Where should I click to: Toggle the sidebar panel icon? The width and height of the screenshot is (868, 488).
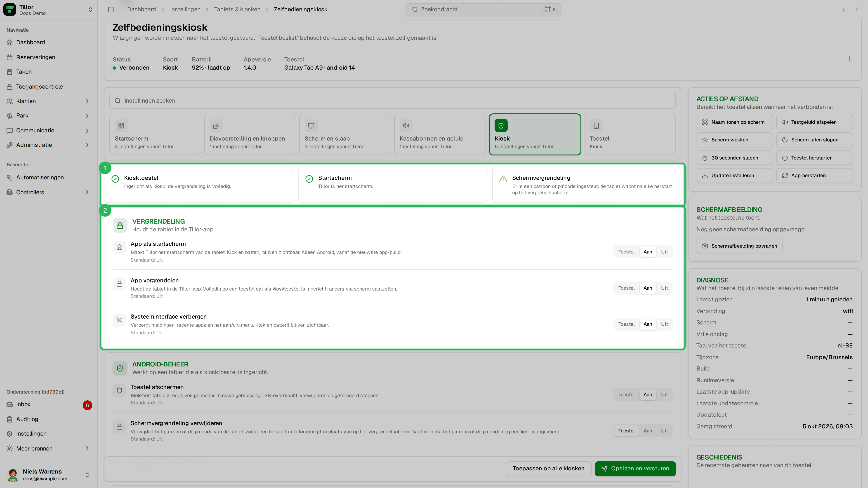pos(111,9)
